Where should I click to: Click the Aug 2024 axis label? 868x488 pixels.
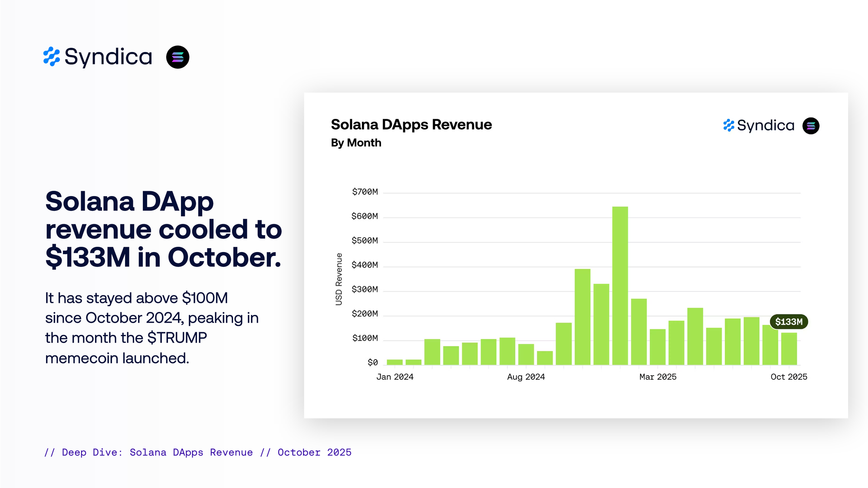pos(526,377)
